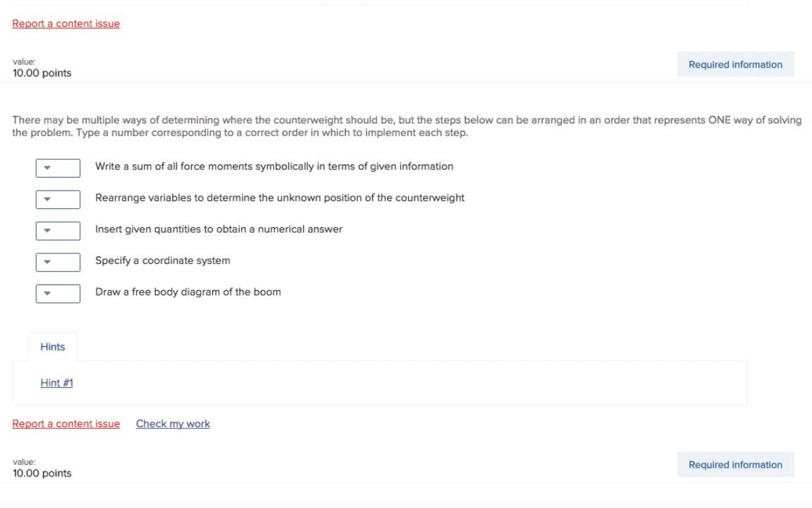The image size is (812, 508).
Task: Open dropdown next to "Draw a free body diagram"
Action: pos(58,294)
